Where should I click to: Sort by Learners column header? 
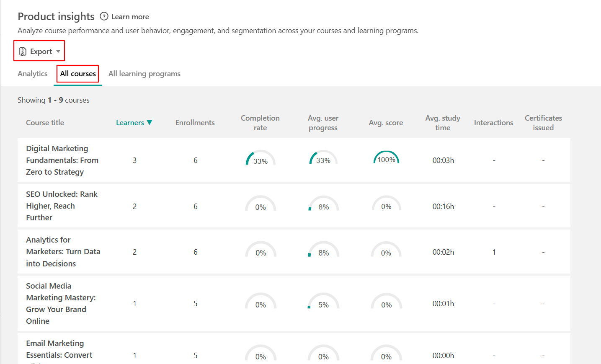coord(130,123)
